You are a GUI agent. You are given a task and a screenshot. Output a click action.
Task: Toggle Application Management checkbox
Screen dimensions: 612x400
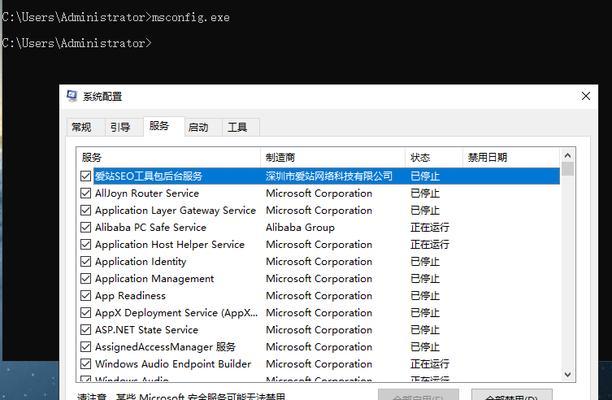(x=85, y=279)
